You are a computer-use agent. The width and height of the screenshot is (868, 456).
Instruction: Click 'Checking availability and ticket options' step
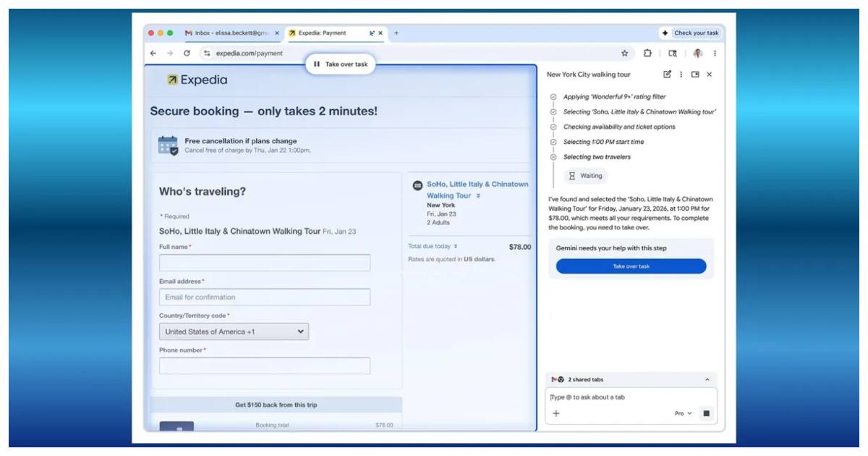pyautogui.click(x=619, y=127)
